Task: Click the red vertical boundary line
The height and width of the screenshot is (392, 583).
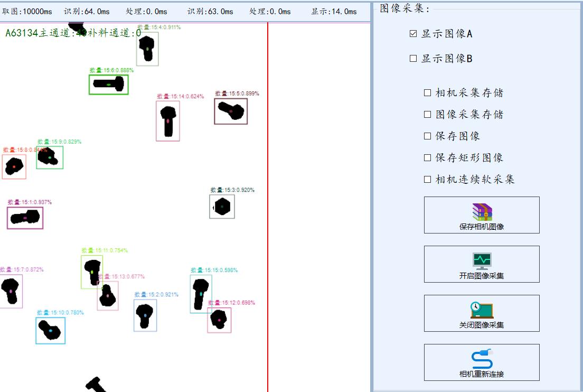Action: (x=268, y=211)
